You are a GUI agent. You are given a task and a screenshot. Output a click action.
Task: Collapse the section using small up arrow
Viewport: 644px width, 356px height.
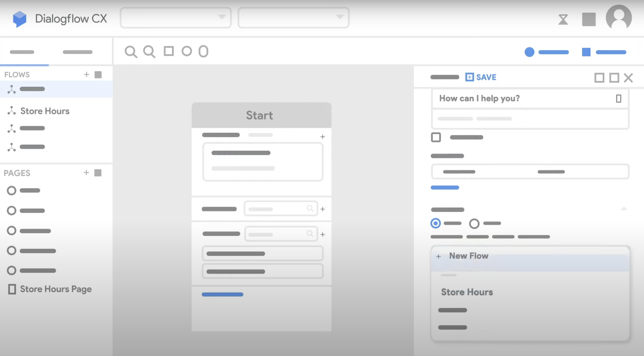pos(624,208)
